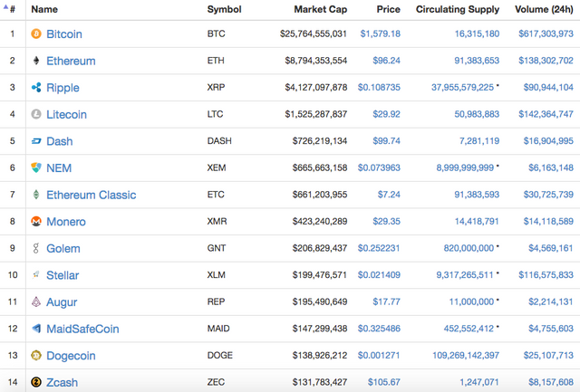580x392 pixels.
Task: Click Litecoin price $29.92
Action: (387, 114)
